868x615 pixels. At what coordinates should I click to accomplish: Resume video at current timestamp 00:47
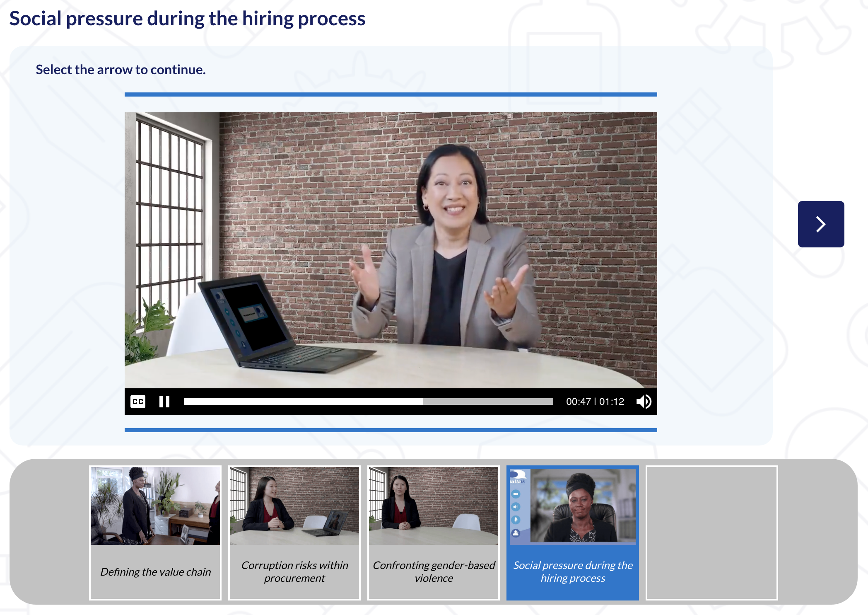164,401
